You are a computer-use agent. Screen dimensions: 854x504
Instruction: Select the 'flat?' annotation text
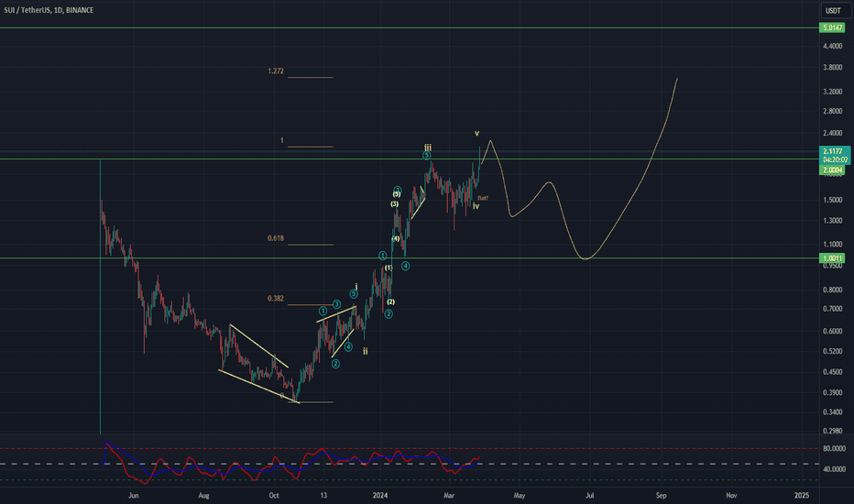[483, 198]
